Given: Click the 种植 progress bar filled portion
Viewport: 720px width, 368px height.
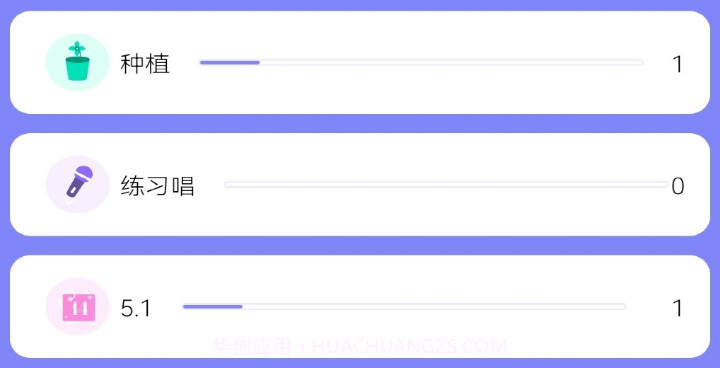Looking at the screenshot, I should click(x=230, y=62).
